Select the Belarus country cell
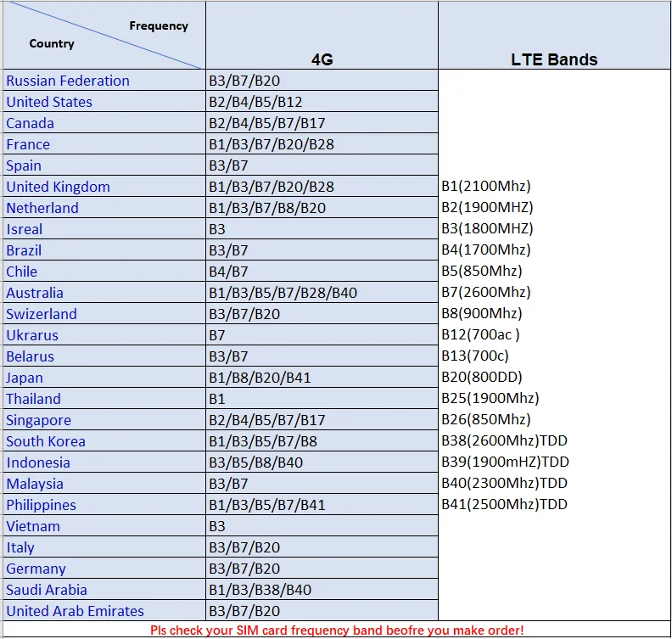The width and height of the screenshot is (672, 639). [x=104, y=356]
